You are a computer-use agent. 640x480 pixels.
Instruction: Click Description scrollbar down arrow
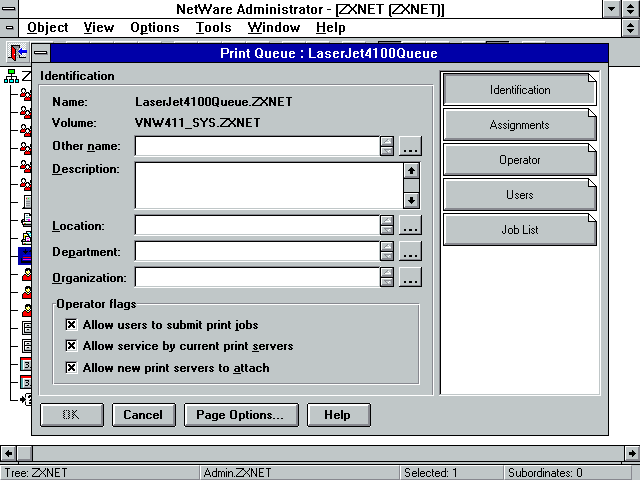(411, 200)
